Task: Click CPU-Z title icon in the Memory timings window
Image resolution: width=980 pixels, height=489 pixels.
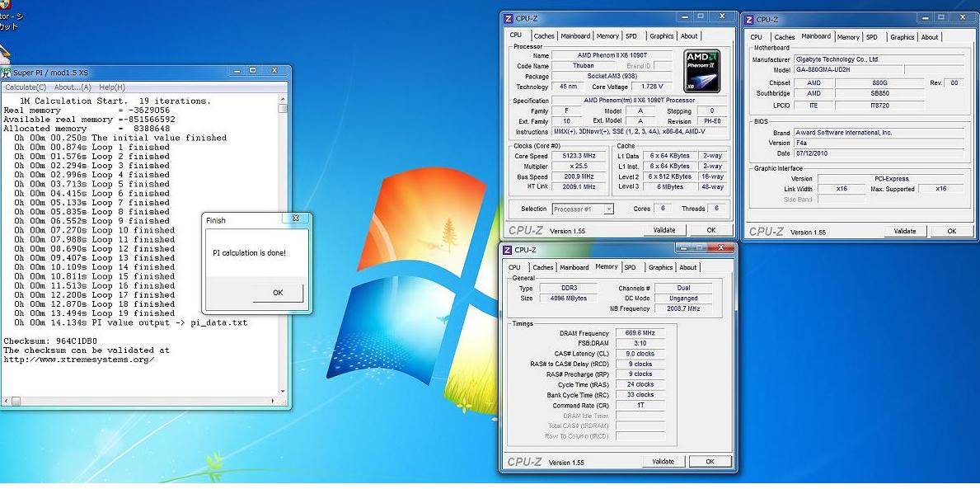Action: (508, 251)
